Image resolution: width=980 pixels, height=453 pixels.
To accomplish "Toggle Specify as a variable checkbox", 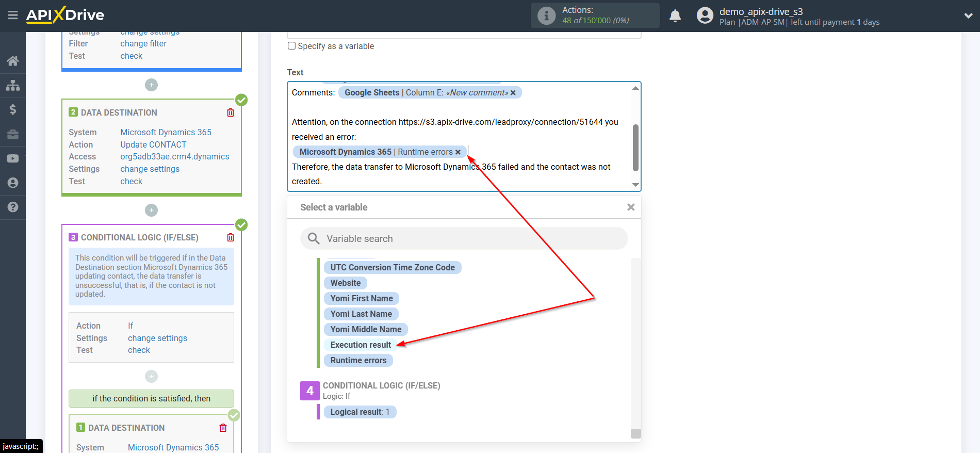I will pos(292,46).
